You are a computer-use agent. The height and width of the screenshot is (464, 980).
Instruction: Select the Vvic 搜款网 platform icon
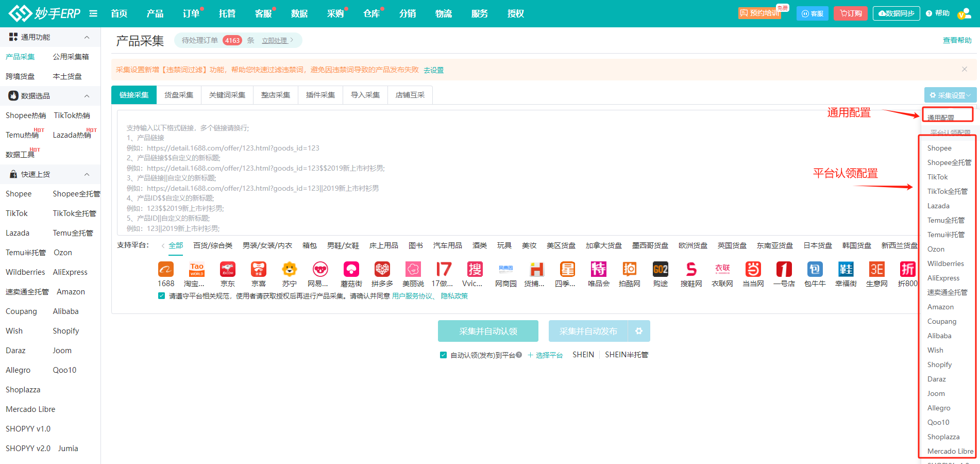tap(475, 269)
